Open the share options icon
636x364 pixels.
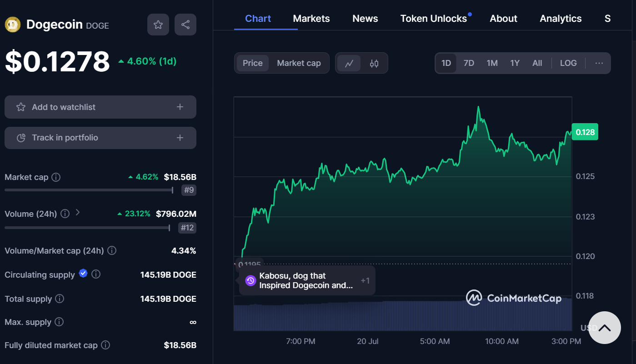(x=185, y=25)
